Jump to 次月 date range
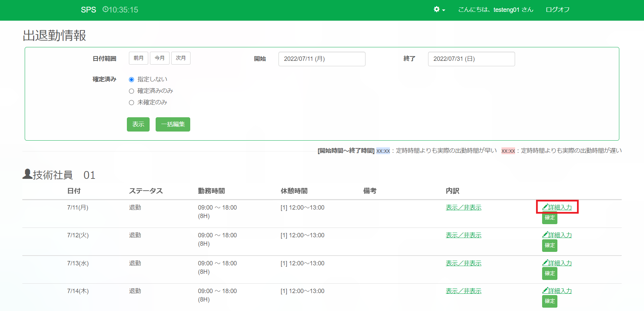The width and height of the screenshot is (644, 311). (181, 58)
